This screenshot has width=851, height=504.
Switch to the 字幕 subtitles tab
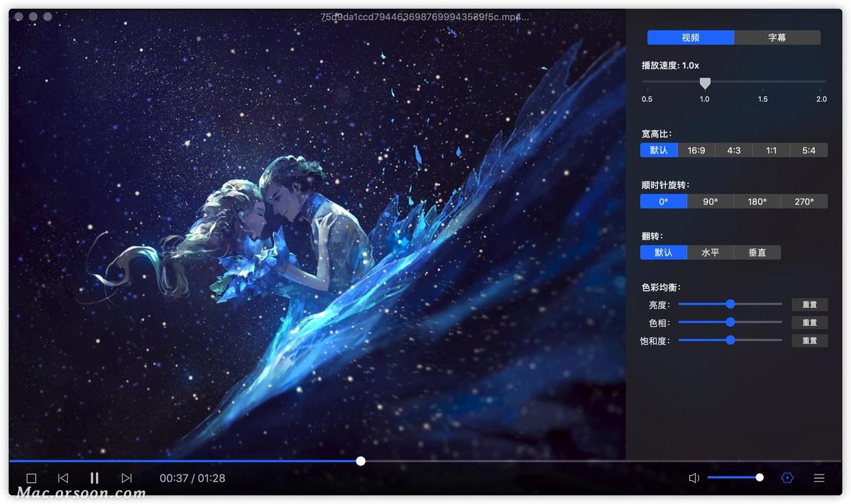click(x=778, y=37)
